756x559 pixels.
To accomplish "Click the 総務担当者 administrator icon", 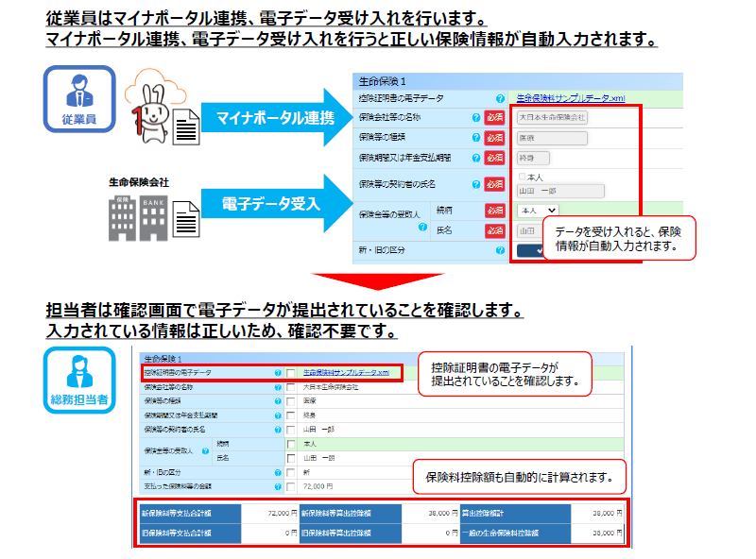I will click(79, 380).
